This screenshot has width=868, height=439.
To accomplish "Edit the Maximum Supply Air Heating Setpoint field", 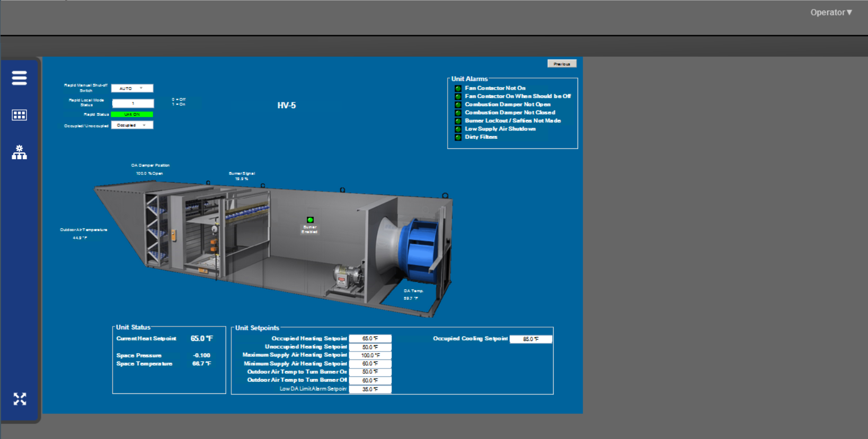I will click(x=370, y=355).
